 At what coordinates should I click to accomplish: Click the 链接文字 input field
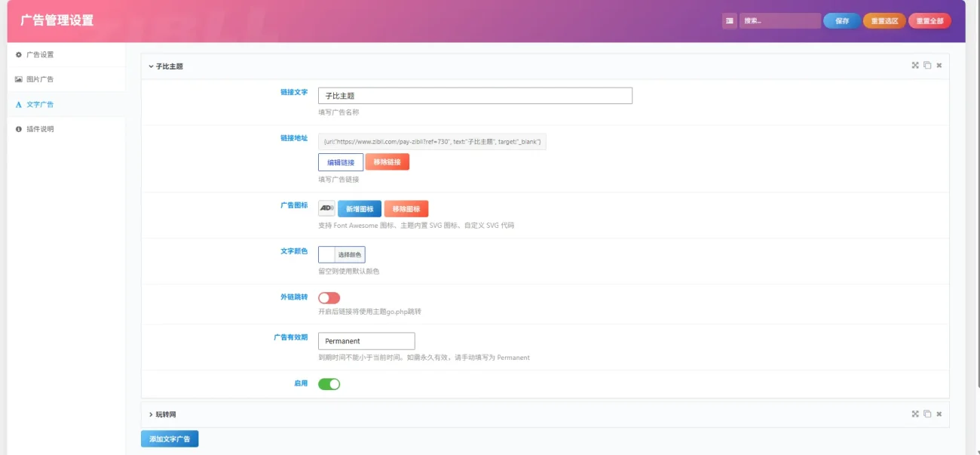pyautogui.click(x=475, y=96)
